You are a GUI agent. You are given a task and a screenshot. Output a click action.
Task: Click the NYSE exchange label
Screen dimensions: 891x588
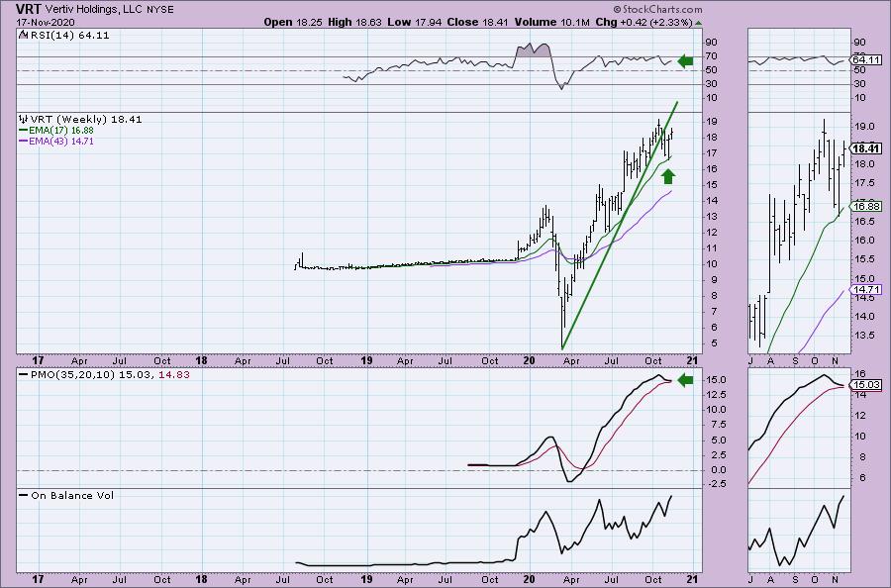(162, 10)
